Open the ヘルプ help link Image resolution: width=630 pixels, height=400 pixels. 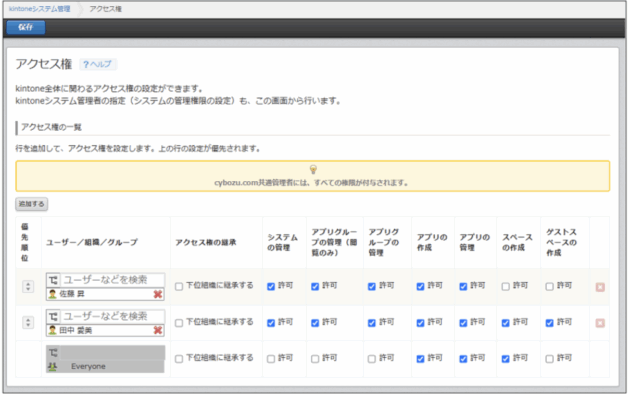click(x=101, y=64)
